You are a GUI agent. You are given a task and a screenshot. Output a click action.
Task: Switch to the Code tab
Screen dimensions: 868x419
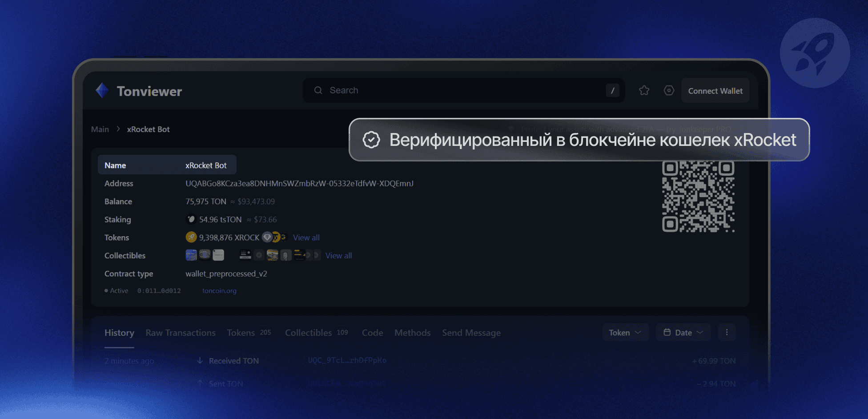372,333
